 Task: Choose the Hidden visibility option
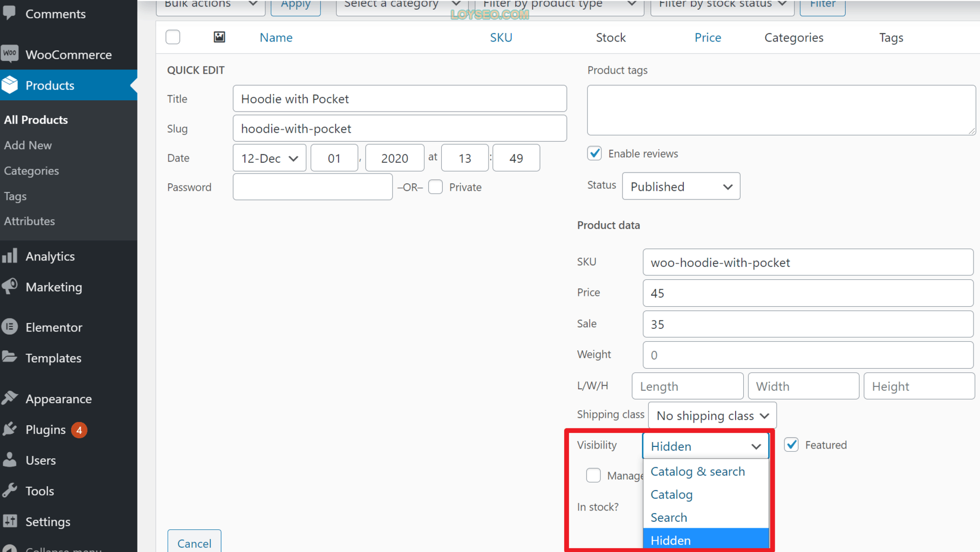pos(705,540)
